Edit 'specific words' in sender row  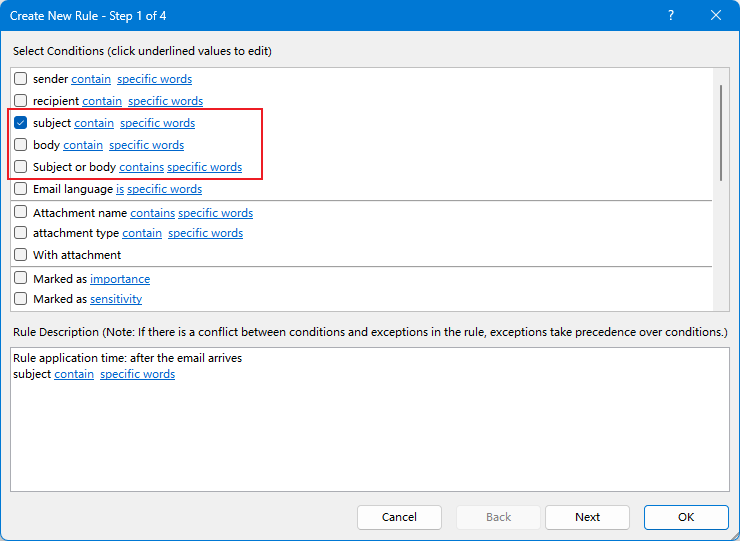pos(155,79)
